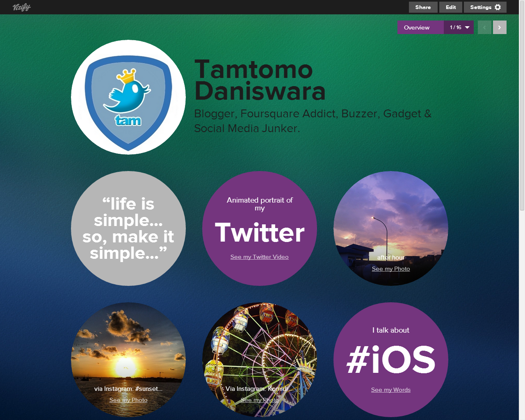Click the Blogger, Foursquare Addict bio text

pos(313,121)
